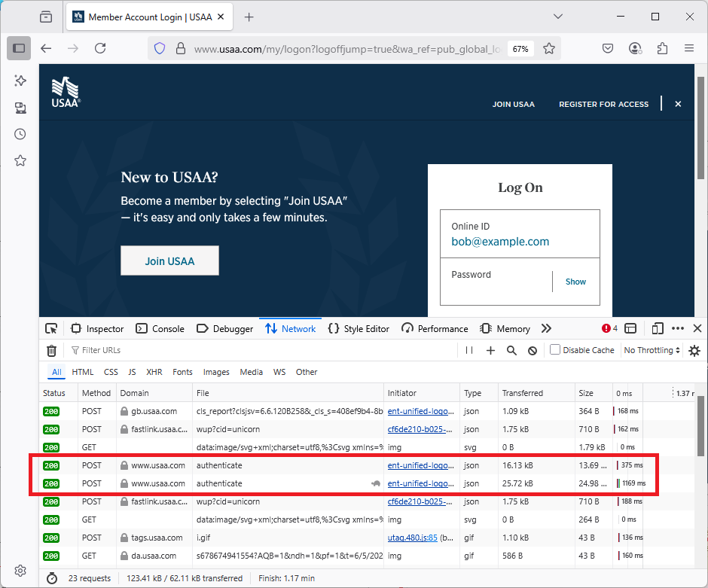The image size is (708, 588).
Task: Focus the Online ID field
Action: pos(520,233)
